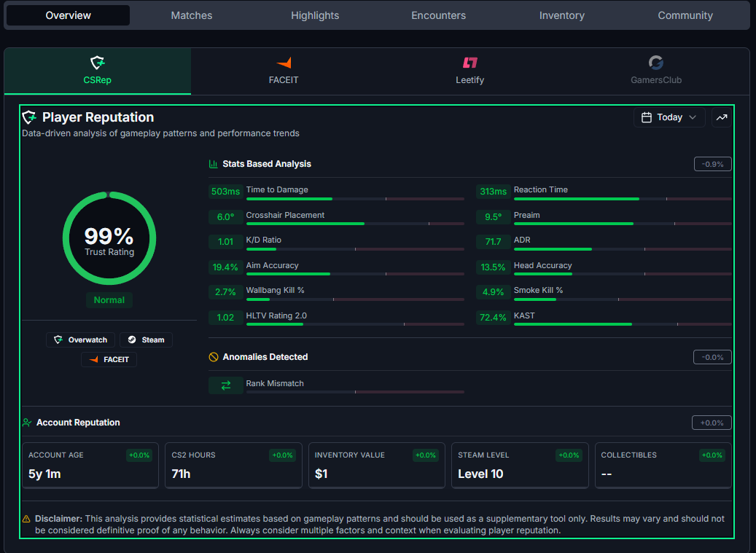The width and height of the screenshot is (756, 553).
Task: Select the Leetify logo icon
Action: (x=470, y=62)
